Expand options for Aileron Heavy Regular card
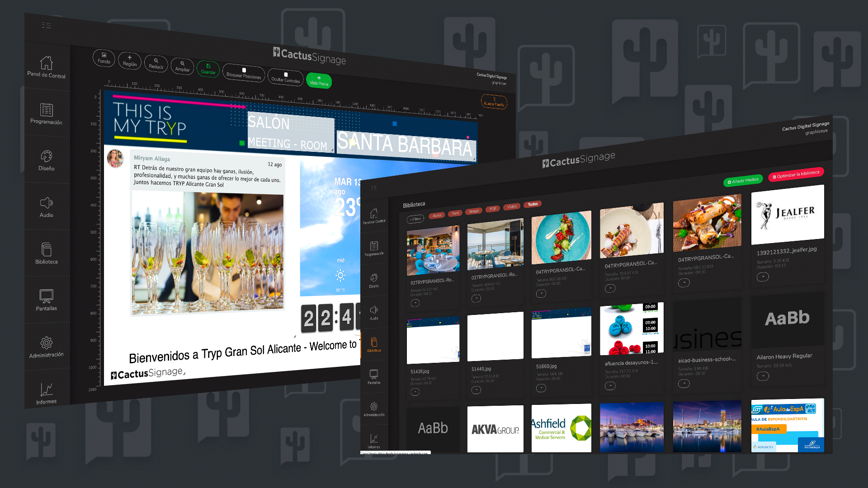Screen dimensions: 868x488 (763, 376)
